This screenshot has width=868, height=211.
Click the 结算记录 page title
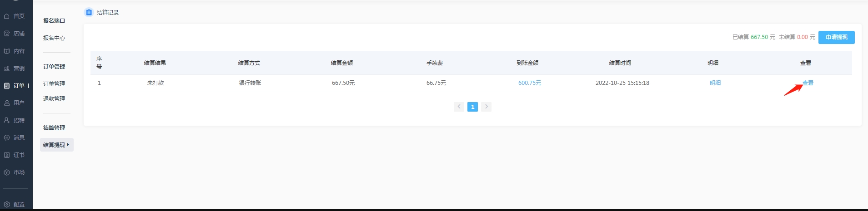point(108,13)
